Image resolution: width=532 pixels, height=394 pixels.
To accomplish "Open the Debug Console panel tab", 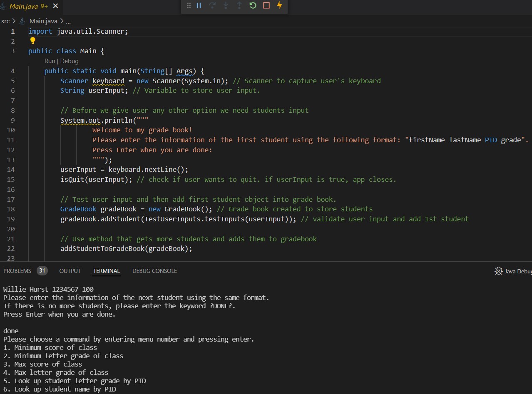I will tap(154, 271).
